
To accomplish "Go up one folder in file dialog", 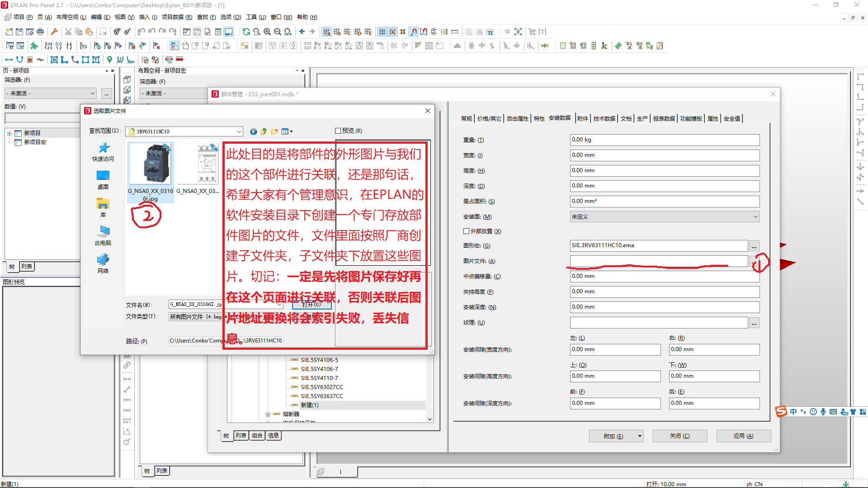I will coord(264,131).
